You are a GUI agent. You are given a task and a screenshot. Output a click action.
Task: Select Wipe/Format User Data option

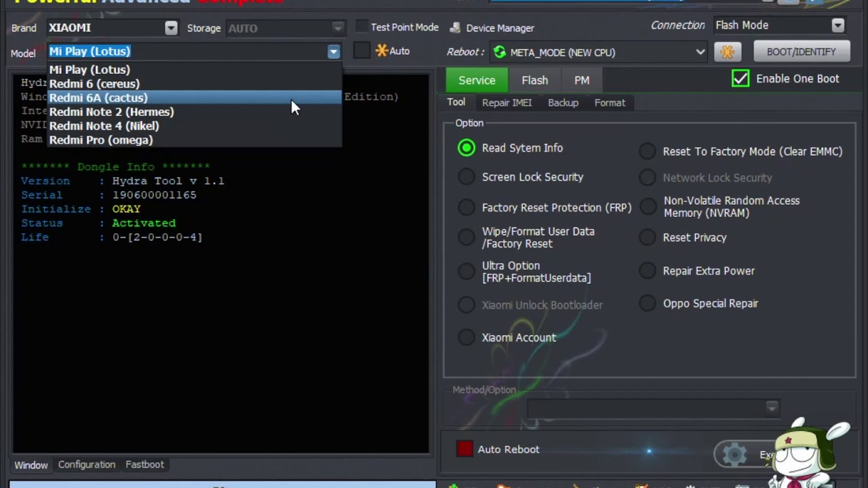[x=467, y=237]
